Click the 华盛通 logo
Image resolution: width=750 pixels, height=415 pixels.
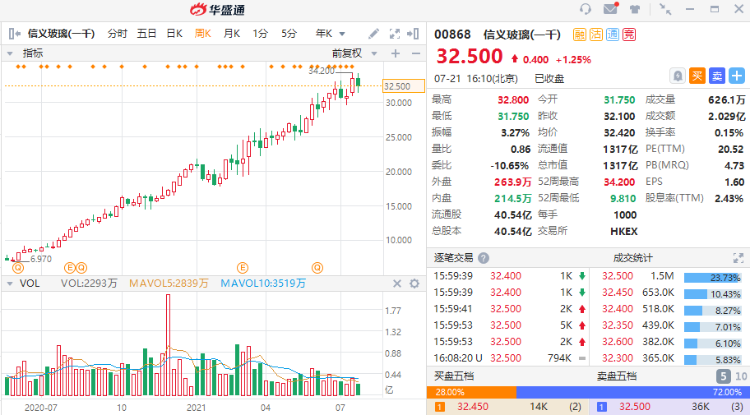[218, 9]
